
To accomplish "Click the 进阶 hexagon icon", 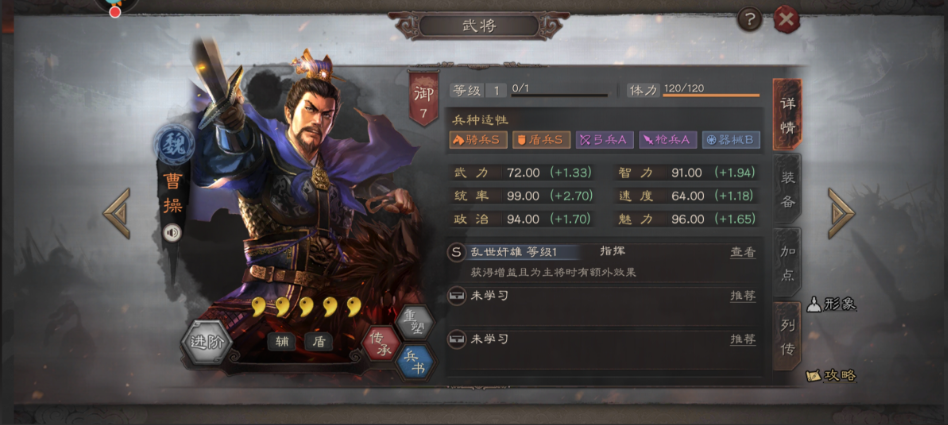I will pyautogui.click(x=207, y=342).
